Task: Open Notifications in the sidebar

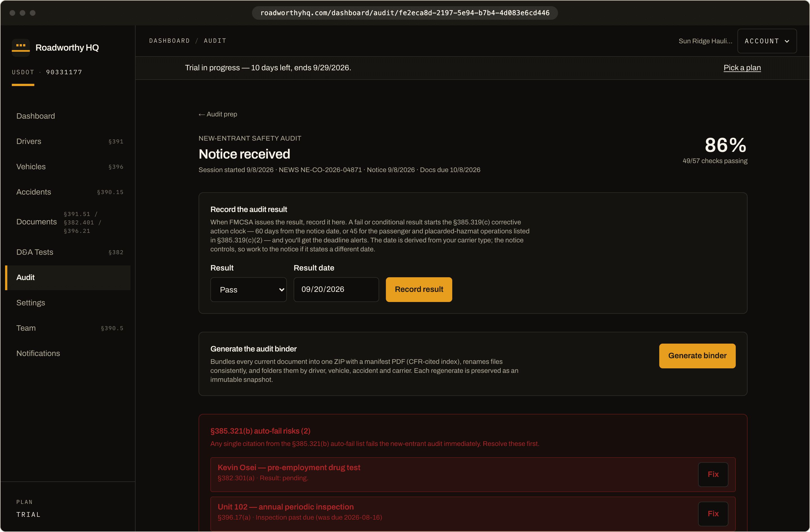Action: click(x=68, y=354)
